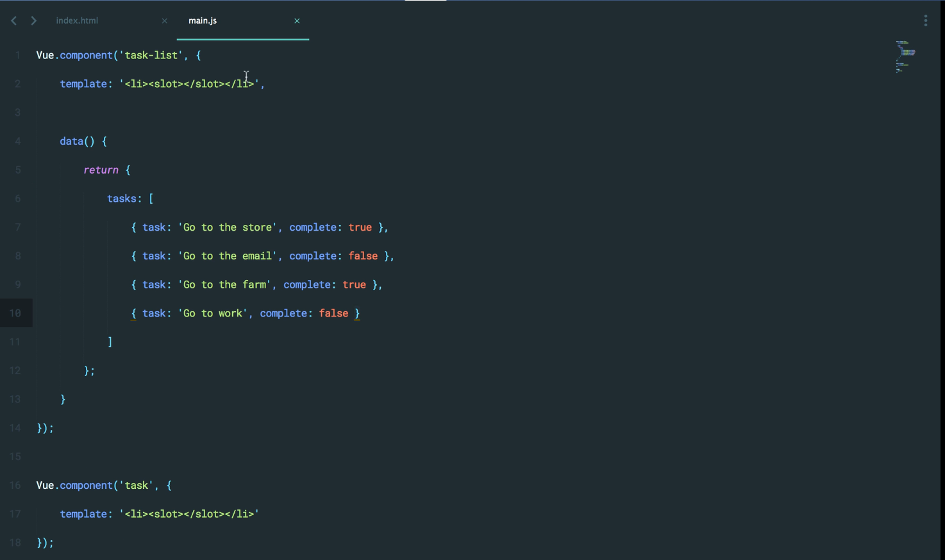Image resolution: width=945 pixels, height=560 pixels.
Task: Click false value on the email task line
Action: click(x=363, y=256)
